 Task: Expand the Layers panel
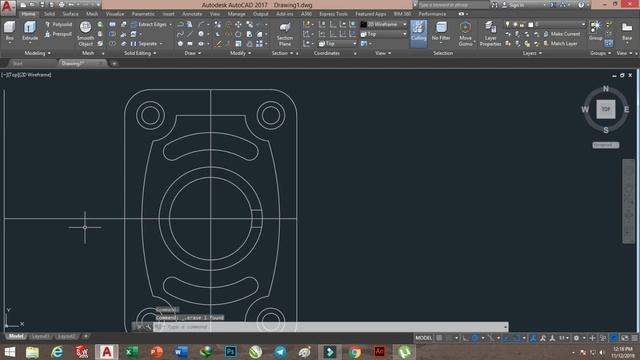(532, 53)
